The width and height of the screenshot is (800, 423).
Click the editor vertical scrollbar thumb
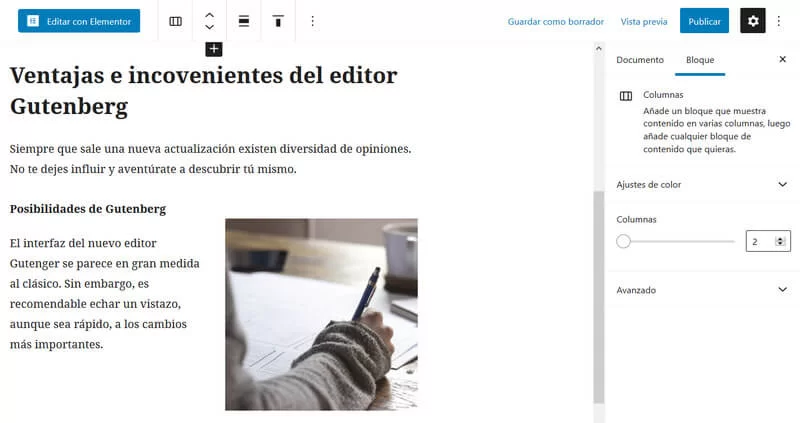pos(598,297)
